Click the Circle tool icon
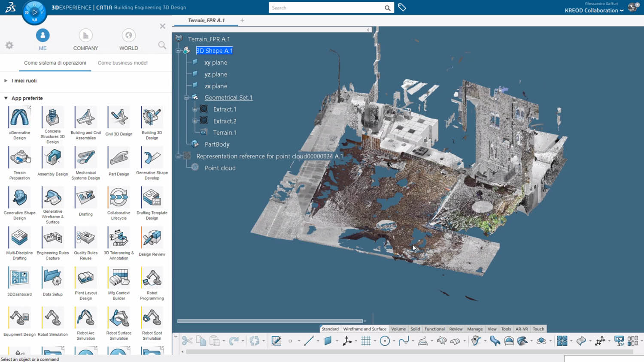 (385, 341)
